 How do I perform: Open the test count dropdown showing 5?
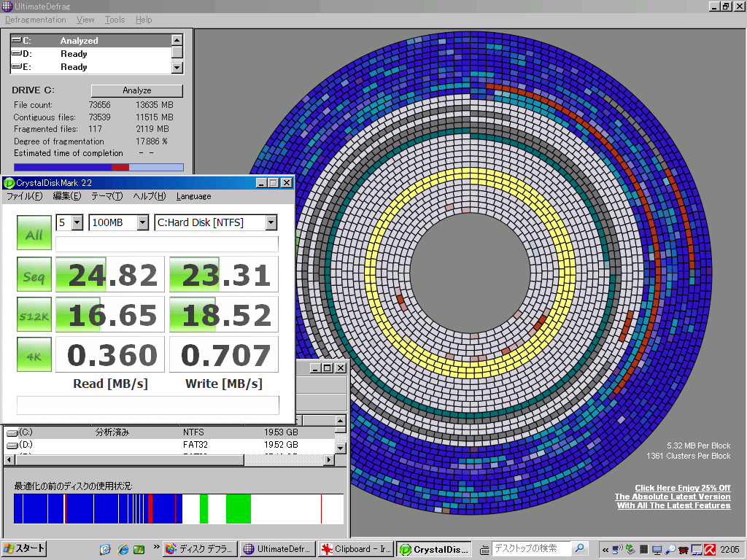coord(77,222)
